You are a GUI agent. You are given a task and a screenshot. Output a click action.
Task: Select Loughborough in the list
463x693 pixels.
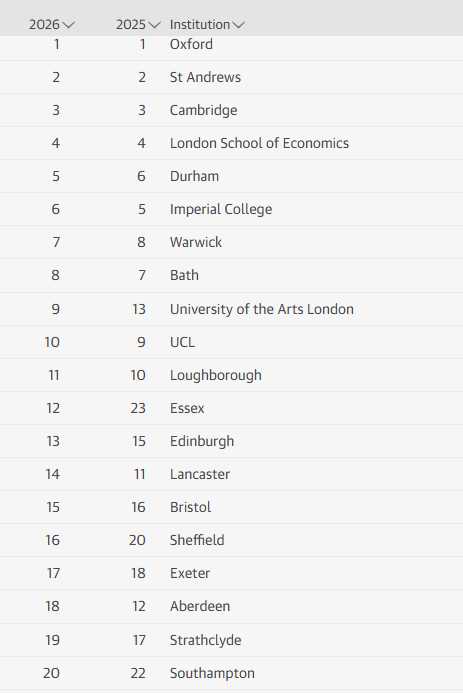coord(216,375)
